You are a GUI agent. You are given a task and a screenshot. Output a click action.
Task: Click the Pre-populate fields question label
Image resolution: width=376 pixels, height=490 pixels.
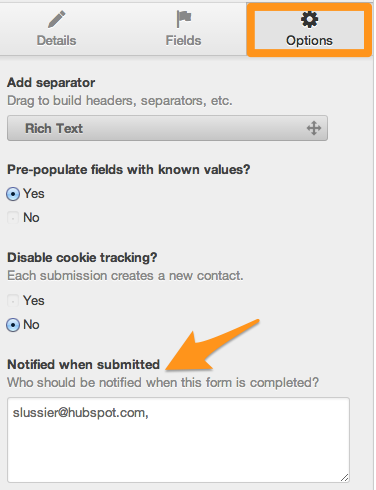pyautogui.click(x=129, y=170)
